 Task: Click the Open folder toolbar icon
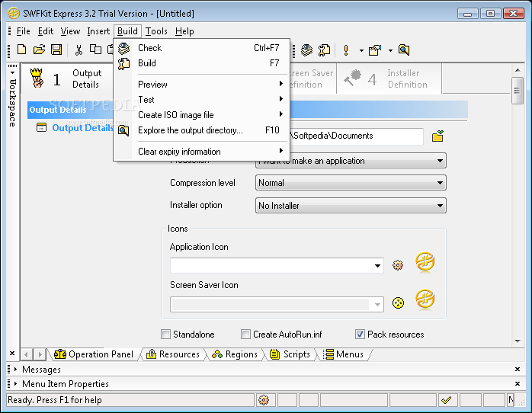39,50
